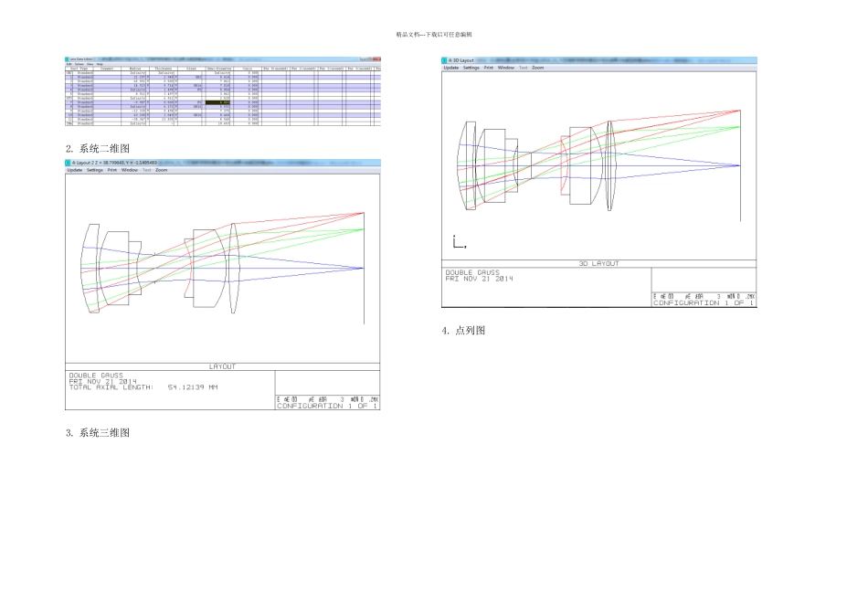Click the '4. 点列图' heading
This screenshot has width=868, height=614.
pos(463,331)
